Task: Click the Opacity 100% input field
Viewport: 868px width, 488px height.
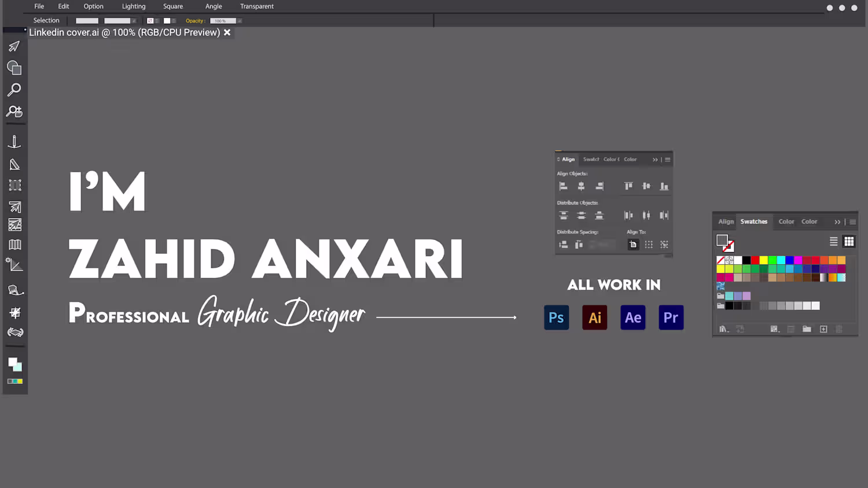Action: click(x=223, y=21)
